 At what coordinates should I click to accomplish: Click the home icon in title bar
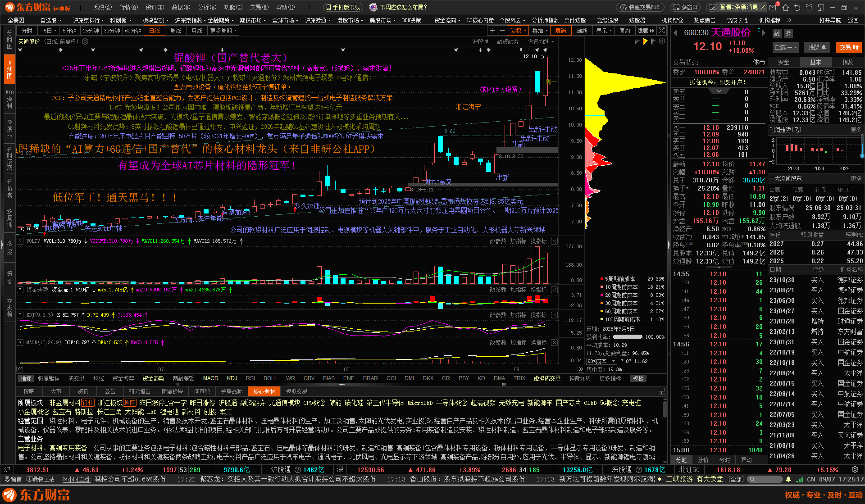[x=786, y=8]
